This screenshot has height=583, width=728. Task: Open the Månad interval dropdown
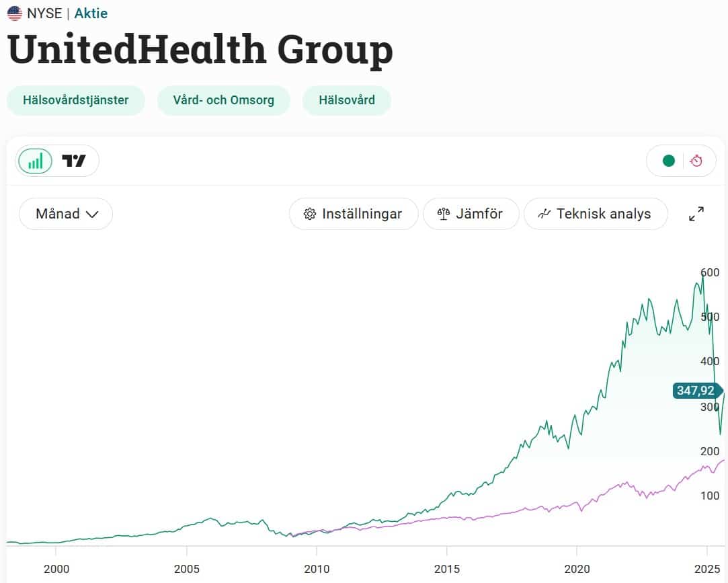coord(66,214)
